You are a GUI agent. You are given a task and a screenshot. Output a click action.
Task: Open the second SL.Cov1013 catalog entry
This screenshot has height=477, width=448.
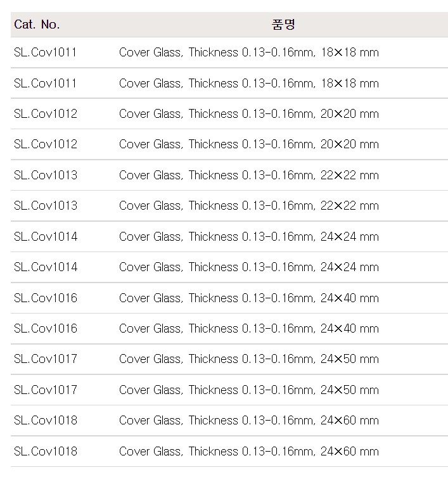[46, 206]
